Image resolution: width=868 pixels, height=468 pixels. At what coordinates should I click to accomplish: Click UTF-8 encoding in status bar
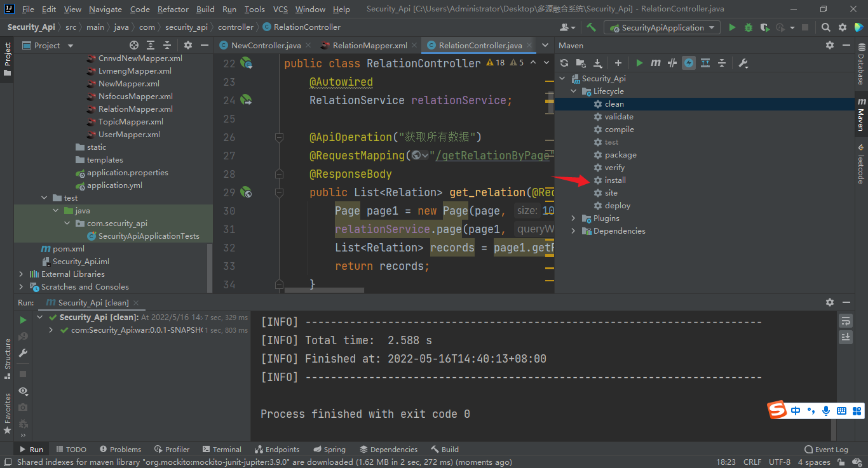click(779, 462)
